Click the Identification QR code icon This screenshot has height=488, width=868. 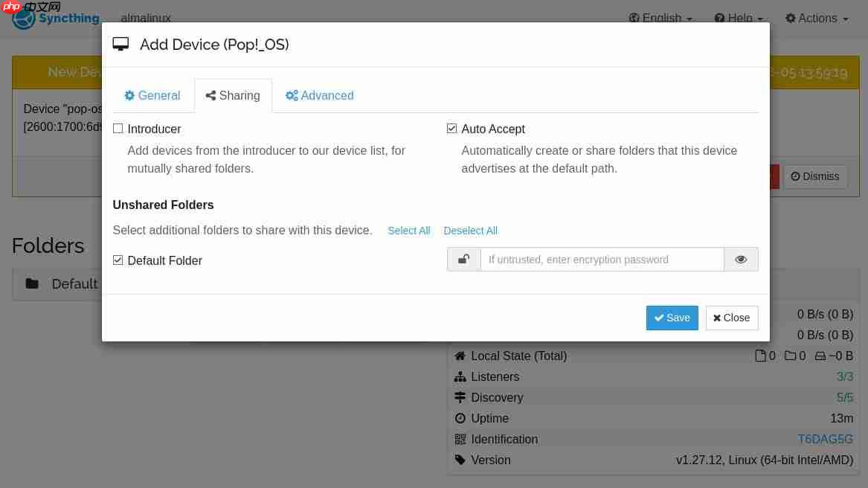coord(460,439)
